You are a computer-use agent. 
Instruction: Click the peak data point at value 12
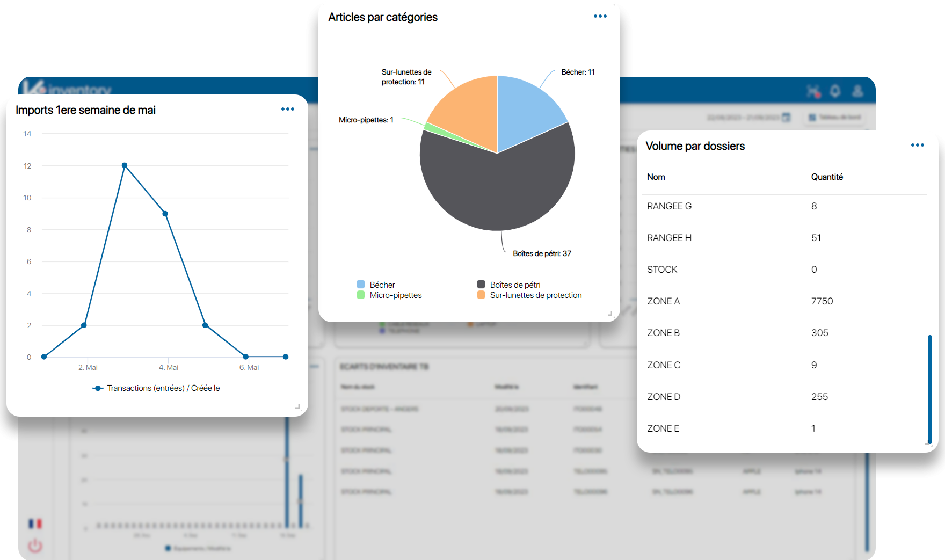coord(125,165)
